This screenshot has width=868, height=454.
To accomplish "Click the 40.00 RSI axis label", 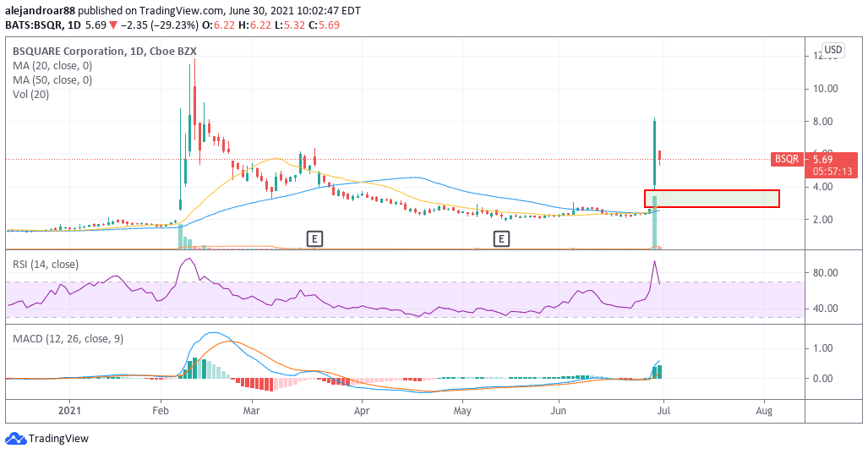I will [825, 309].
